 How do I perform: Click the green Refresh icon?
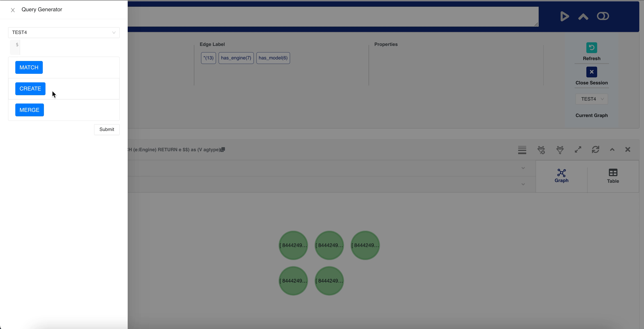[x=592, y=48]
